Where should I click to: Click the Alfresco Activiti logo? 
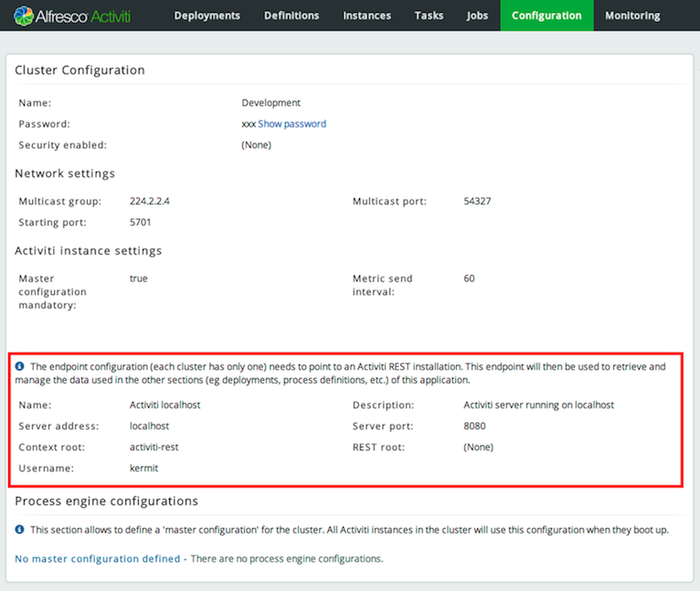coord(72,16)
